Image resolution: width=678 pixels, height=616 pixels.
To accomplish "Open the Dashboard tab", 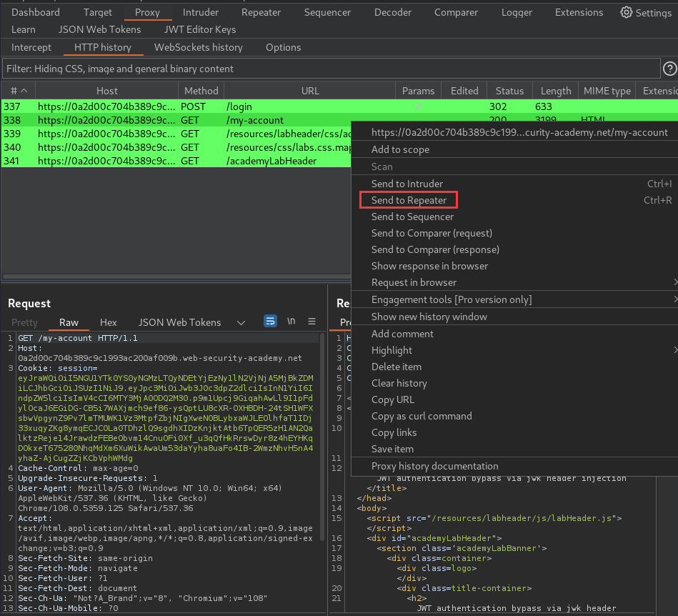I will (x=36, y=12).
